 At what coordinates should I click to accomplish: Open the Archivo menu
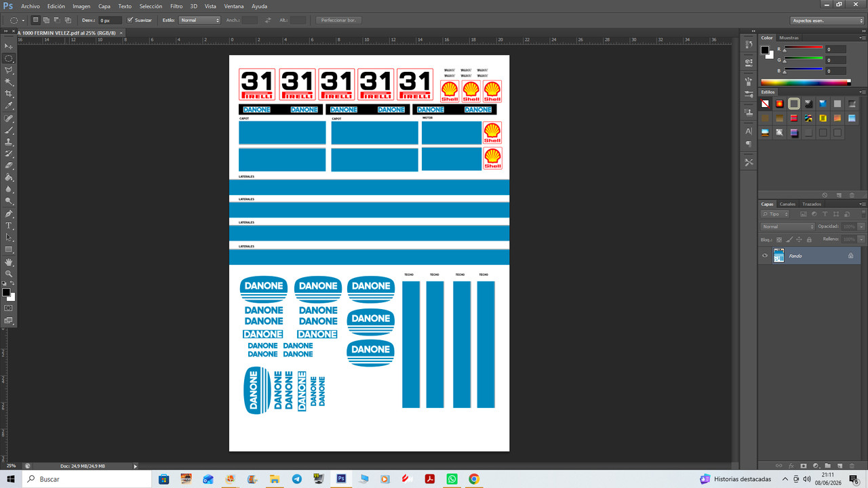(x=31, y=6)
